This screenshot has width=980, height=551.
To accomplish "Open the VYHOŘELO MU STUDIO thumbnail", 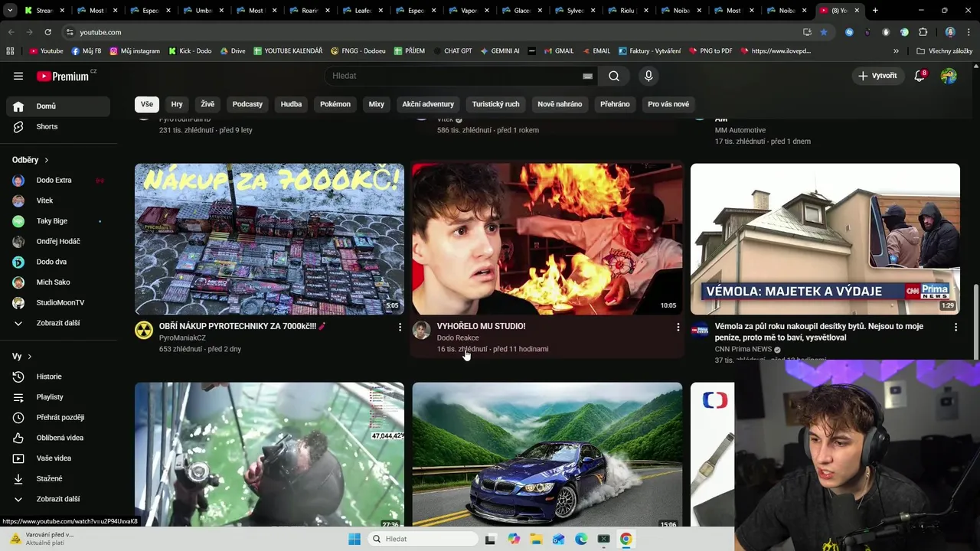I will [x=547, y=239].
